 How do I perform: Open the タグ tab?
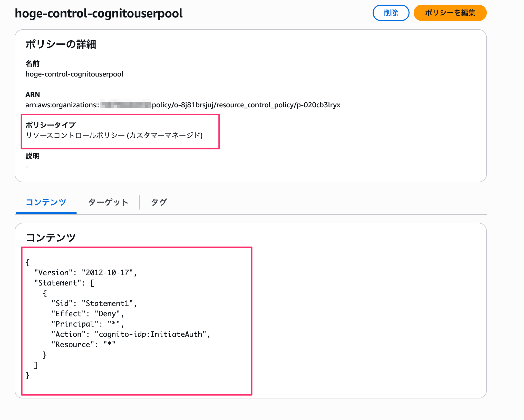(x=159, y=202)
